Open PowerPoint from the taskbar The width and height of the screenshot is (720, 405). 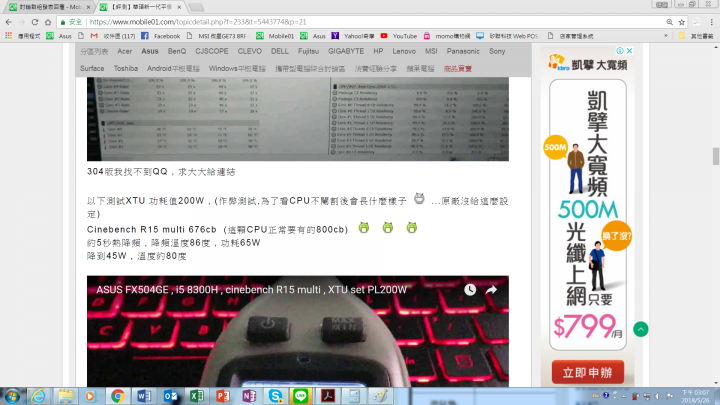(x=223, y=396)
